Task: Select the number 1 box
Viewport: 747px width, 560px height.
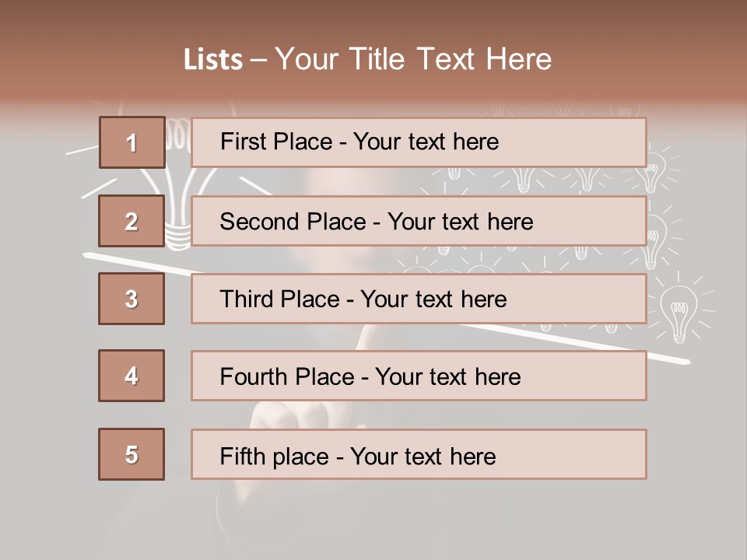Action: pos(132,142)
